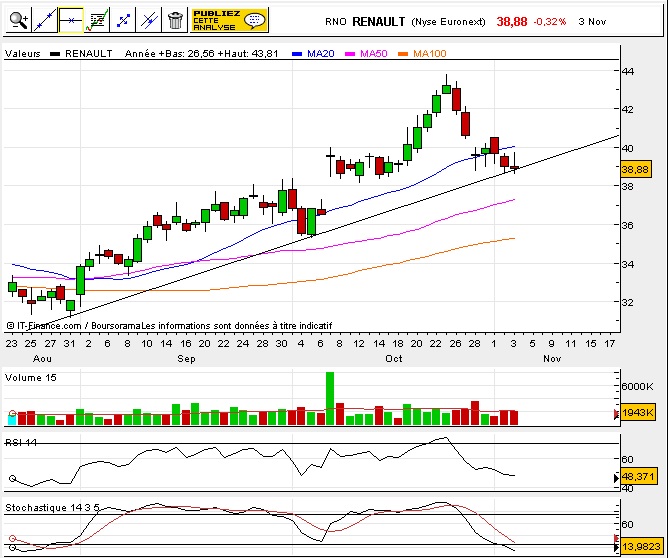The image size is (669, 558).
Task: Select the parallel channel lines tool
Action: (149, 20)
